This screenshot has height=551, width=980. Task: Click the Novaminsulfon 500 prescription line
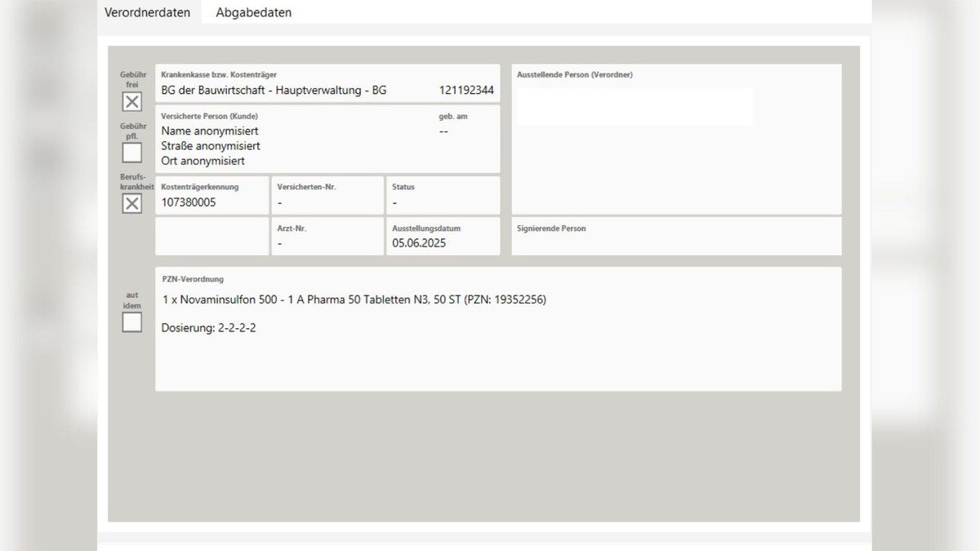(354, 300)
